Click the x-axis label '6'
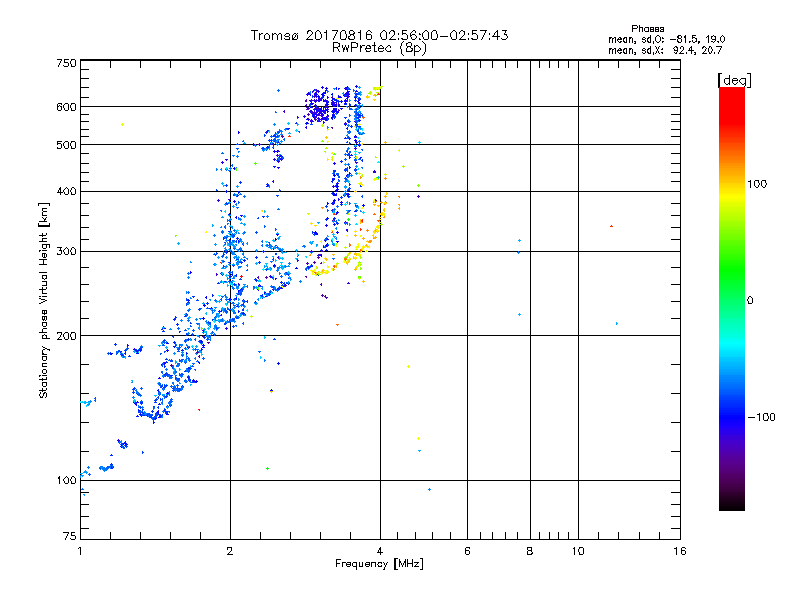800x600 pixels. click(467, 551)
